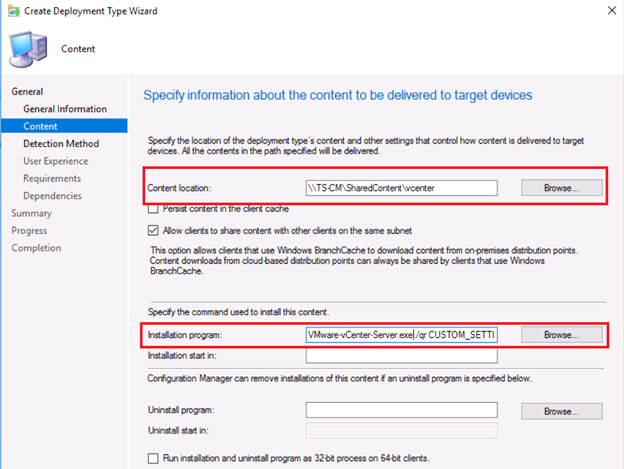Enable Run installation as 32-bit process checkbox
Viewport: 624px width, 469px height.
(x=153, y=458)
